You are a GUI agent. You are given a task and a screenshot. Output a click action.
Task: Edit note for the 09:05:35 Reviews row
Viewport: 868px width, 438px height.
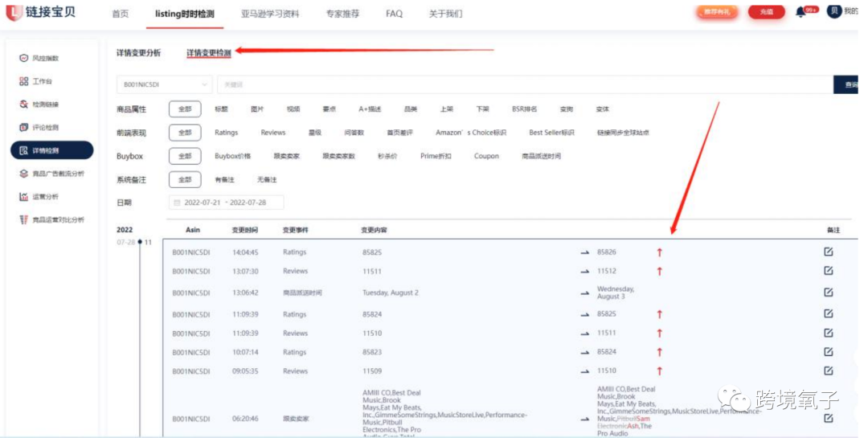click(828, 370)
